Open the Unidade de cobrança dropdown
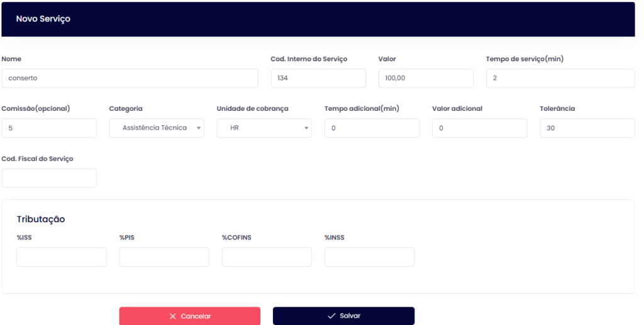 264,128
